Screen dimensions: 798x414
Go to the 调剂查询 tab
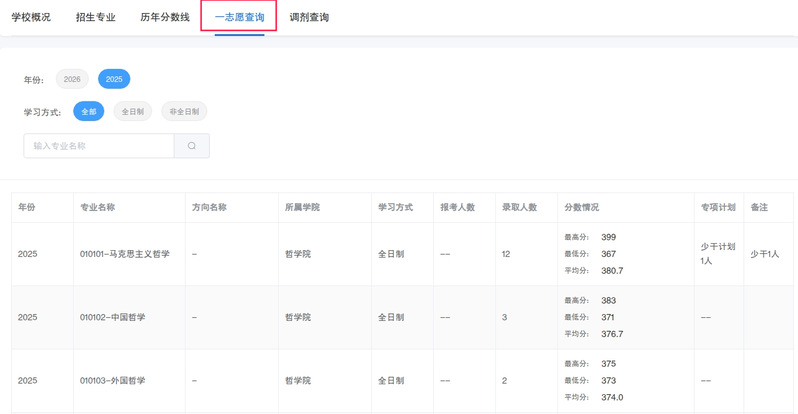pos(308,17)
